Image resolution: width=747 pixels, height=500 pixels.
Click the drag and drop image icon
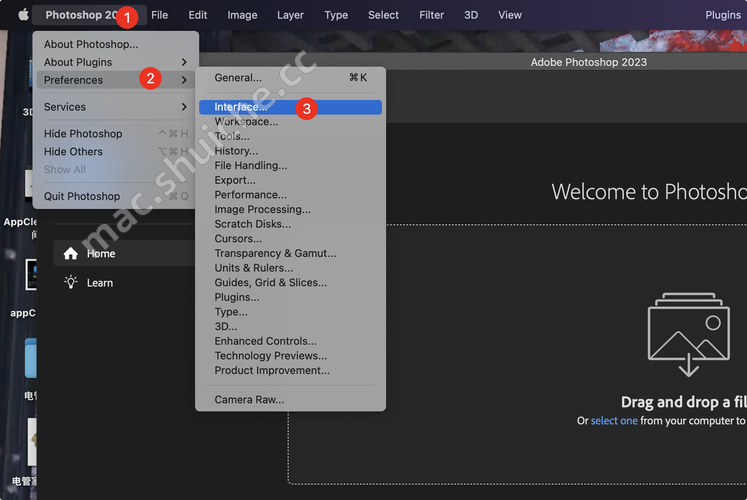pos(688,336)
